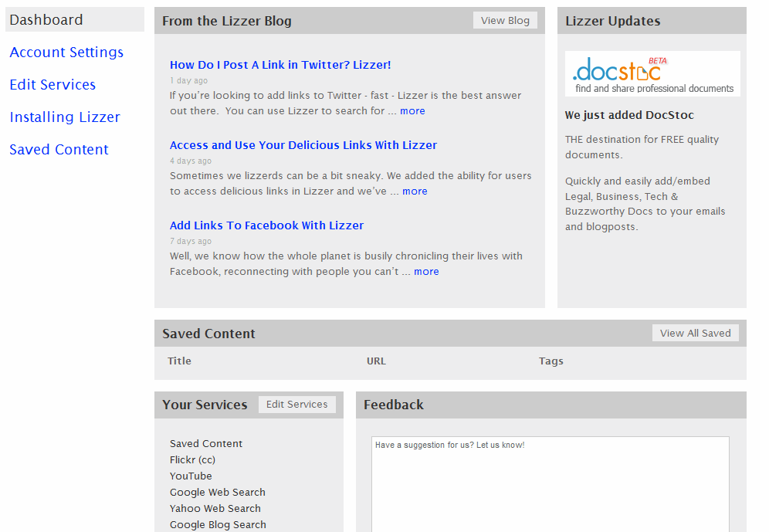This screenshot has width=769, height=532.
Task: Click the '1 day ago' timestamp
Action: pyautogui.click(x=189, y=80)
